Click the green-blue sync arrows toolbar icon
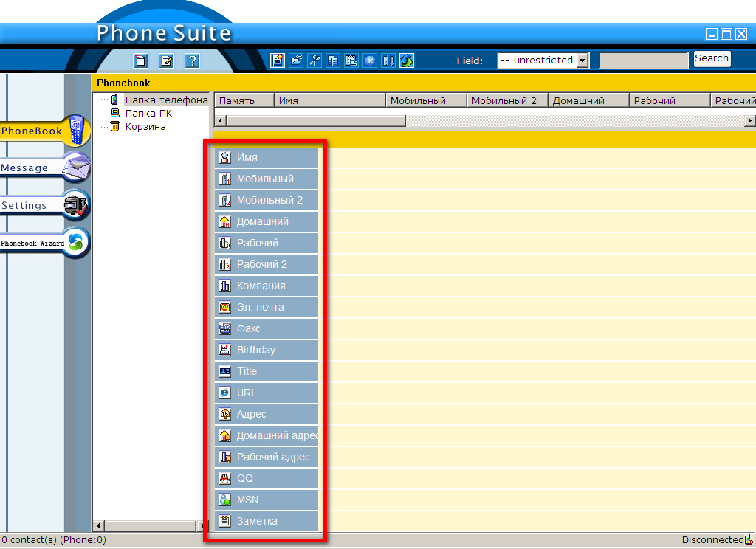This screenshot has height=549, width=756. (407, 61)
